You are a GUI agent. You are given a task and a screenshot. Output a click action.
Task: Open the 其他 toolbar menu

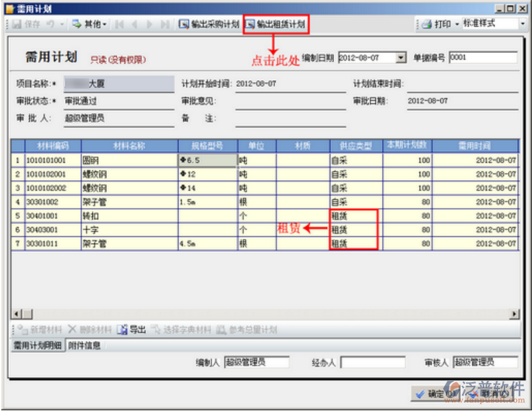point(89,24)
